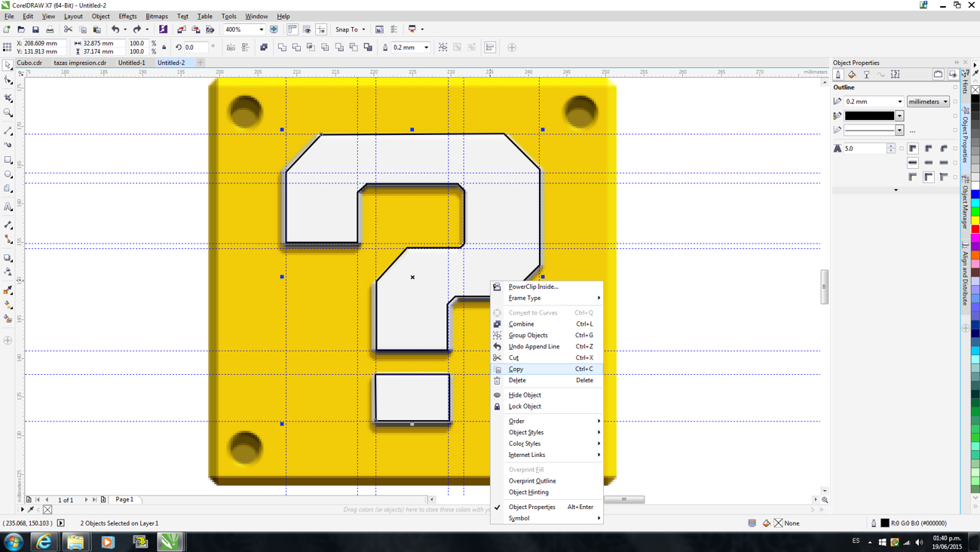The width and height of the screenshot is (980, 552).
Task: Select the Interactive Fill tool
Action: tap(8, 305)
